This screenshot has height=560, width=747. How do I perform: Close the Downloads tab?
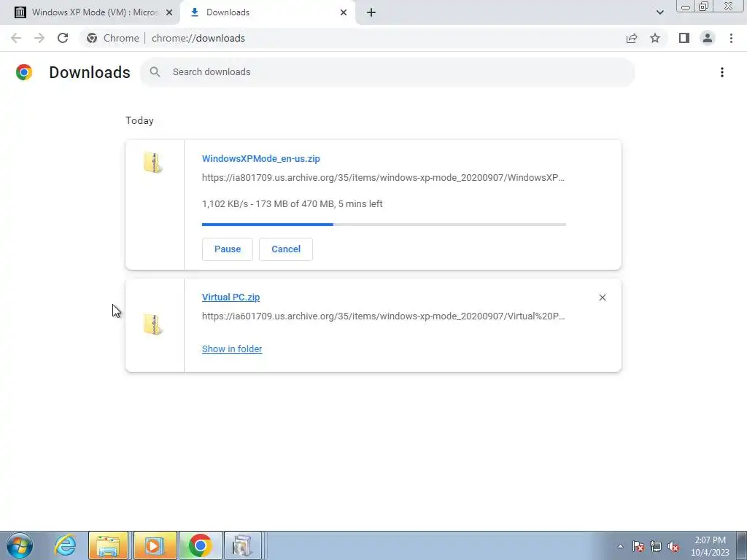coord(344,12)
